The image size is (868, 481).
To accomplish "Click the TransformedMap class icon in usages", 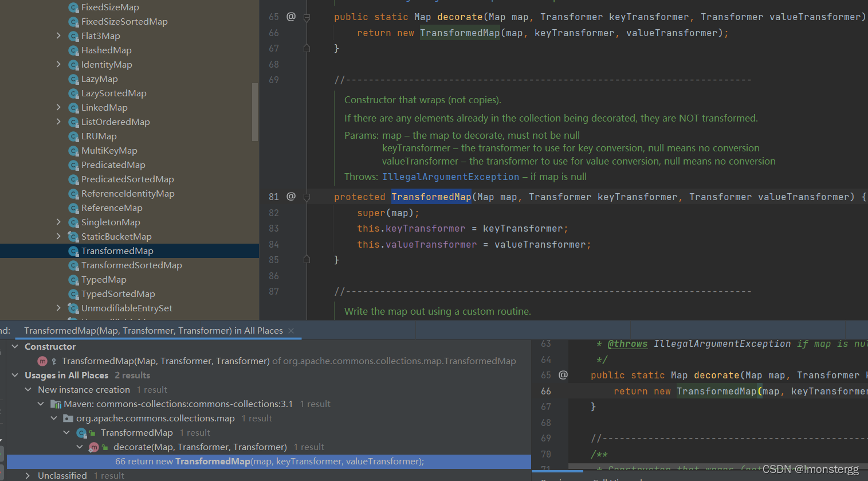I will [x=82, y=433].
